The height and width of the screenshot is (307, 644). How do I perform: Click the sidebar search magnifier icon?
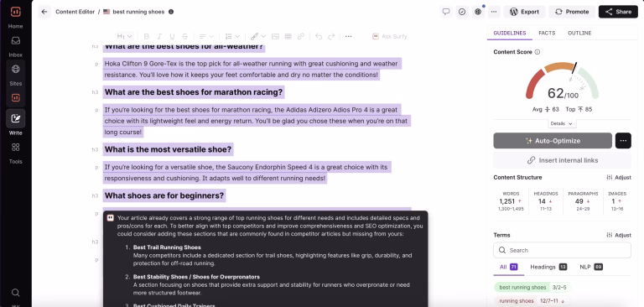[x=16, y=293]
